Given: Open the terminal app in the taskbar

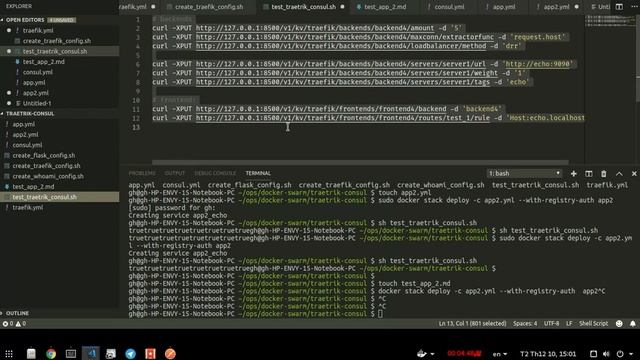Looking at the screenshot, I should [x=71, y=353].
